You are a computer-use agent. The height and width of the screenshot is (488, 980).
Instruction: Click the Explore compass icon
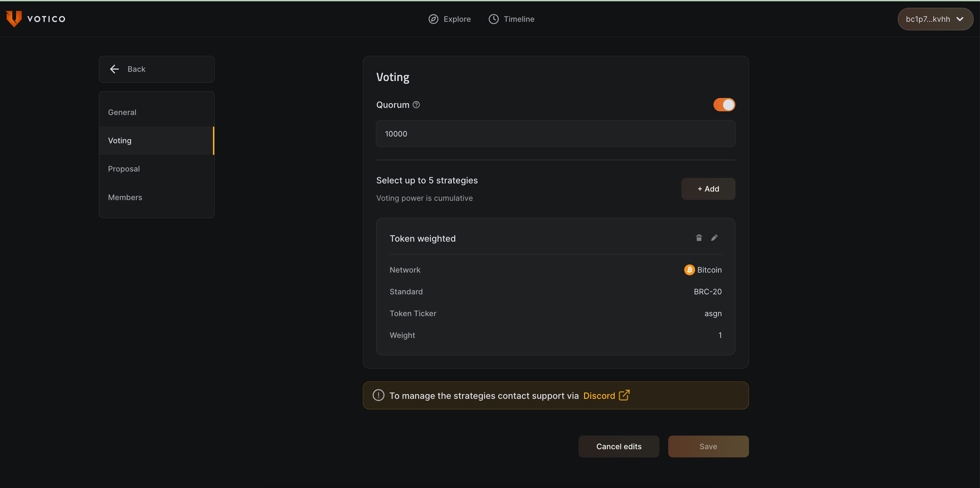tap(433, 19)
